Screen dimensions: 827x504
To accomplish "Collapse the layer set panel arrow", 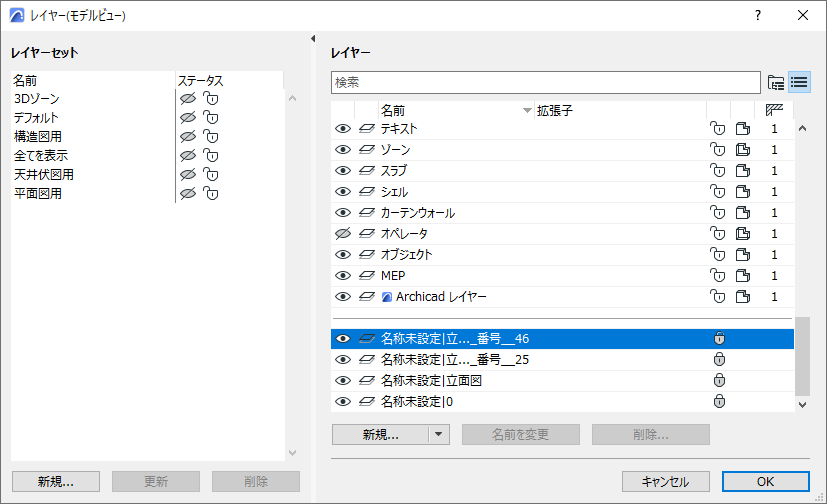I will coord(313,38).
